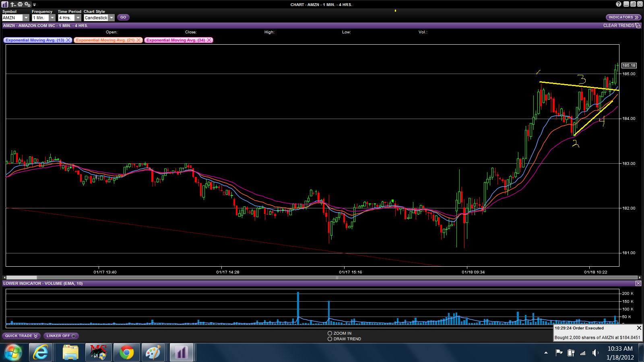Open chart settings via the gears icon
The image size is (644, 362).
click(27, 4)
